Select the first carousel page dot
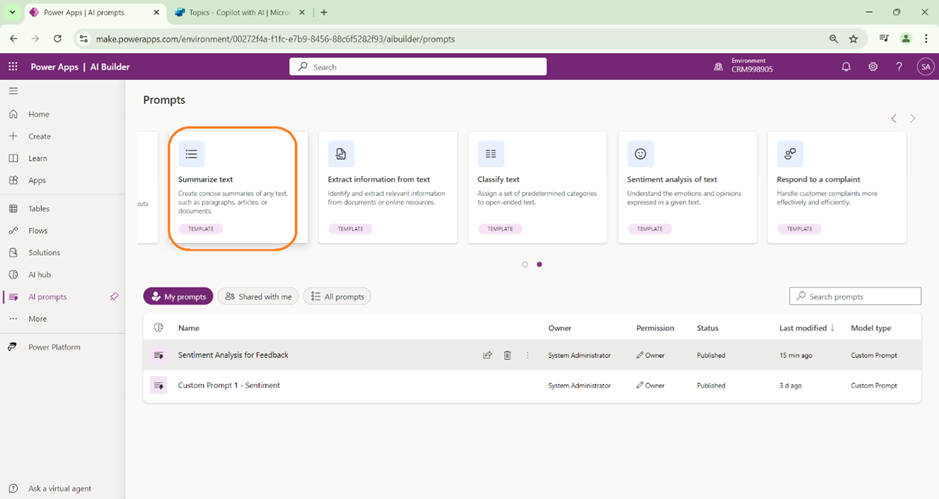The image size is (939, 499). [525, 265]
